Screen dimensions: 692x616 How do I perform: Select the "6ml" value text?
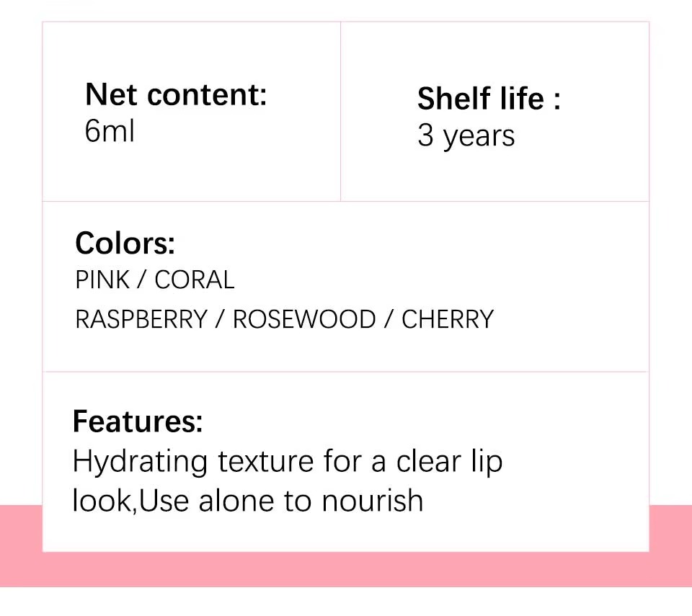pyautogui.click(x=110, y=132)
